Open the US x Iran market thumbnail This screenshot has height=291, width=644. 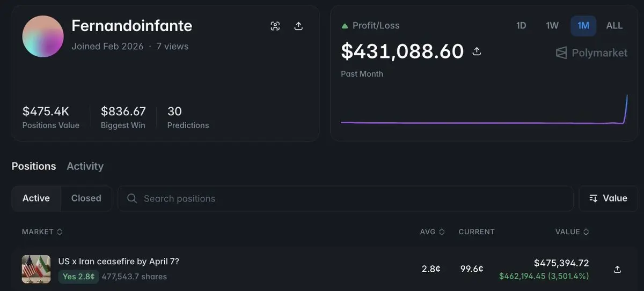pyautogui.click(x=36, y=269)
